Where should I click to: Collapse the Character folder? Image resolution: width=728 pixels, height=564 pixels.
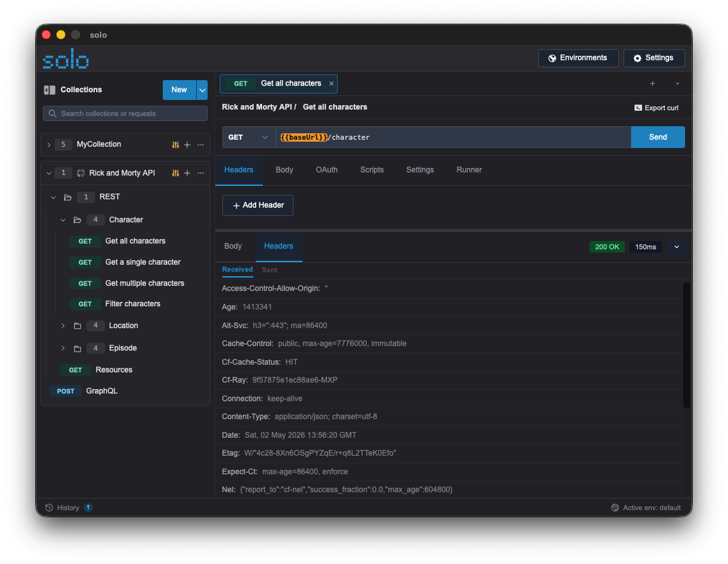63,220
